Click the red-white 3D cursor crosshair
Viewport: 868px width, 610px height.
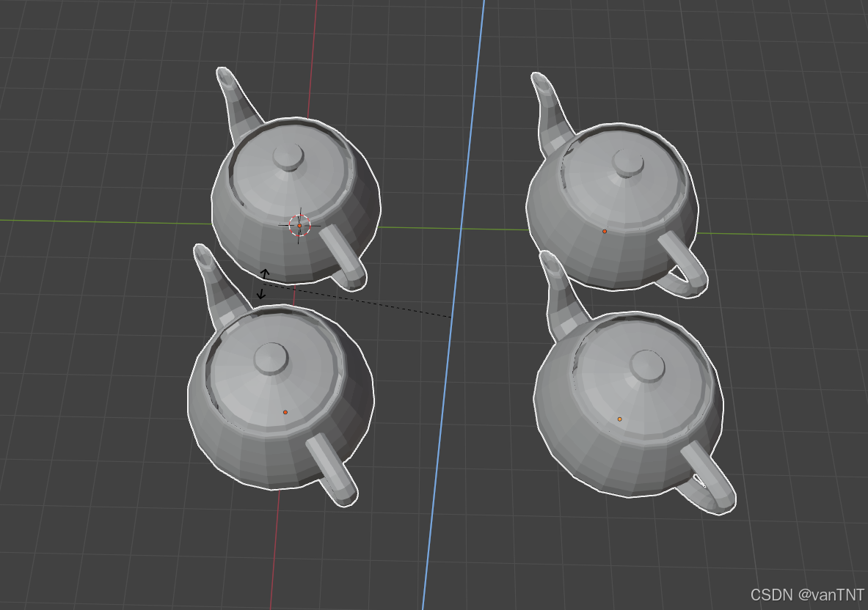(x=299, y=226)
